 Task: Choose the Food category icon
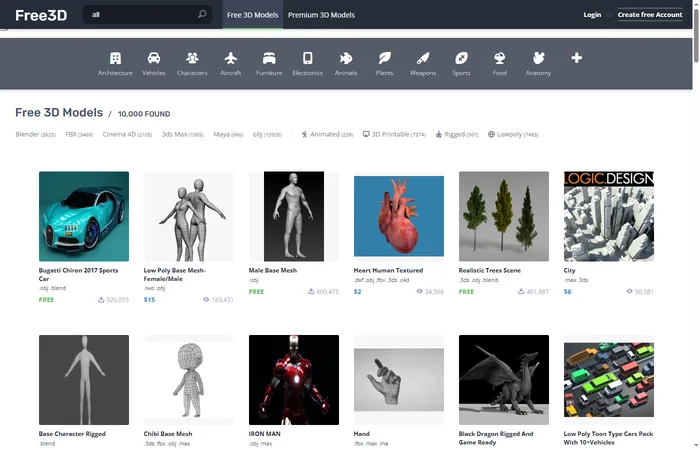point(500,58)
